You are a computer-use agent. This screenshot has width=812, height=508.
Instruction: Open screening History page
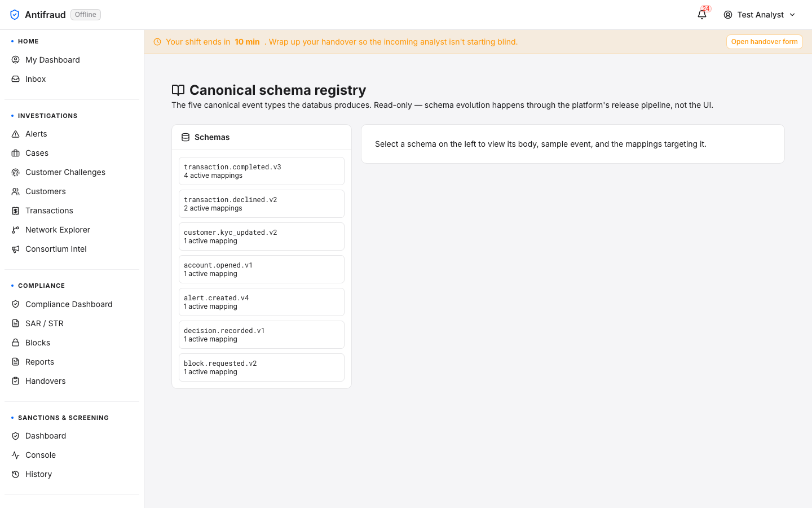coord(72,474)
